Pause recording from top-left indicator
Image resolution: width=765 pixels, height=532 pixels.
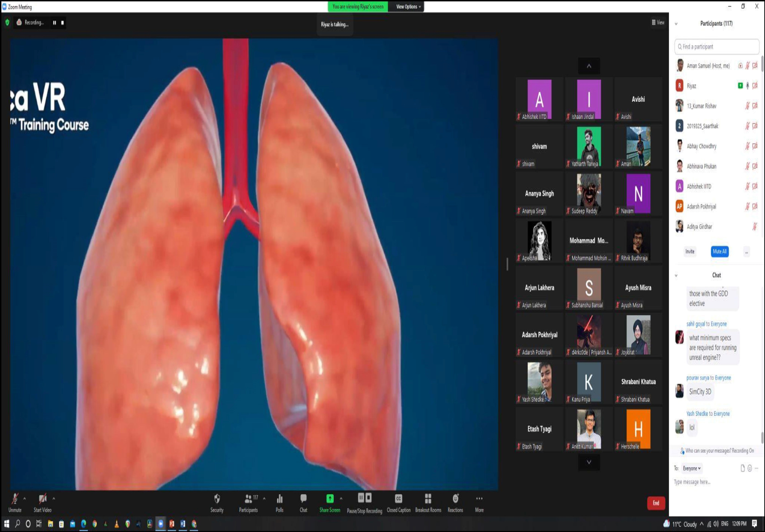pyautogui.click(x=54, y=23)
